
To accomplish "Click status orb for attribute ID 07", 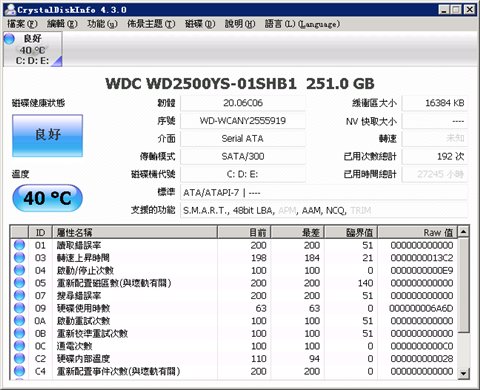I will click(x=19, y=295).
